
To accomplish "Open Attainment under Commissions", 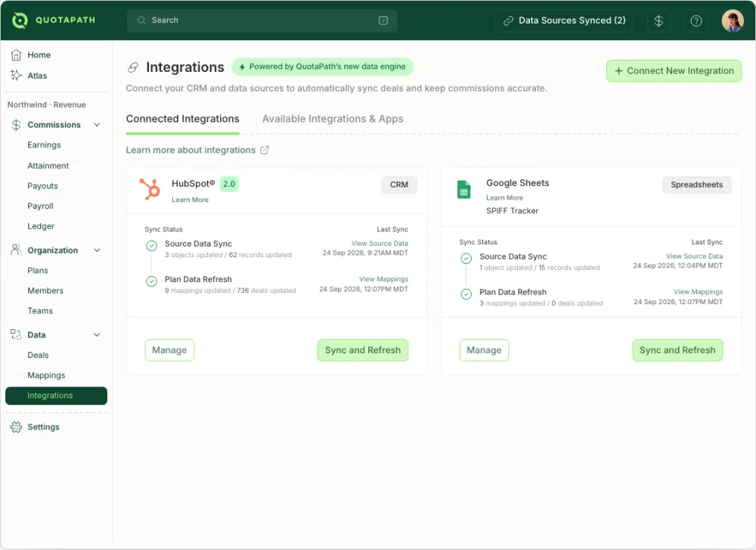I will 48,166.
